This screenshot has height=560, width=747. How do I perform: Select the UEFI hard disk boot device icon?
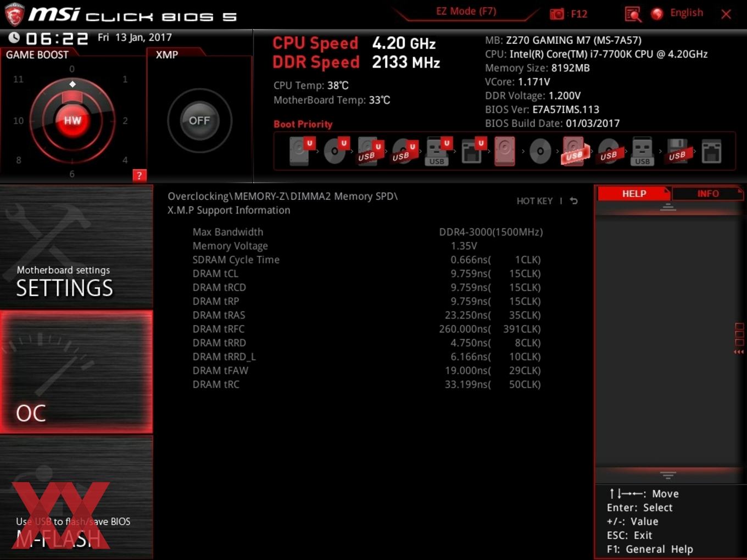[x=301, y=151]
